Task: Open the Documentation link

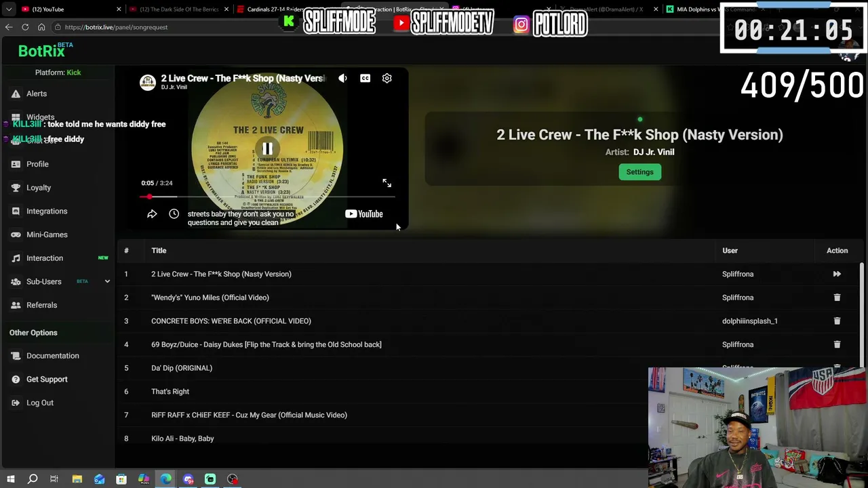Action: coord(52,356)
